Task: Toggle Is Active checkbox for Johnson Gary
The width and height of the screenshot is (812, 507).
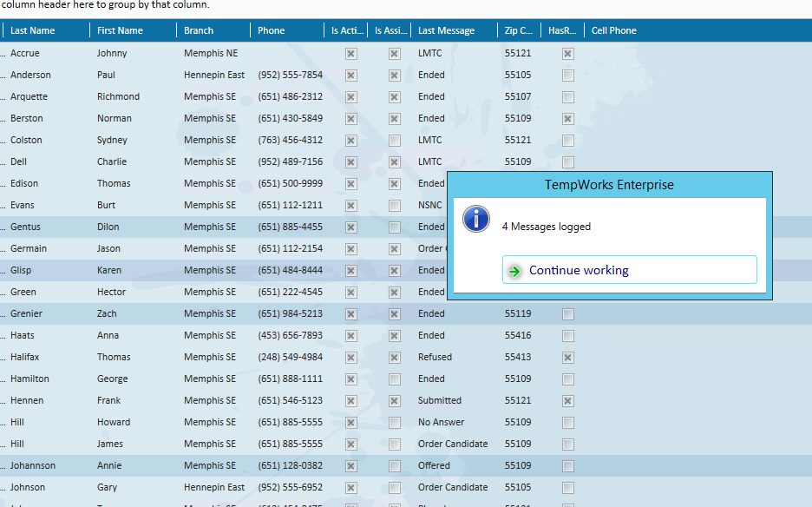Action: [351, 488]
